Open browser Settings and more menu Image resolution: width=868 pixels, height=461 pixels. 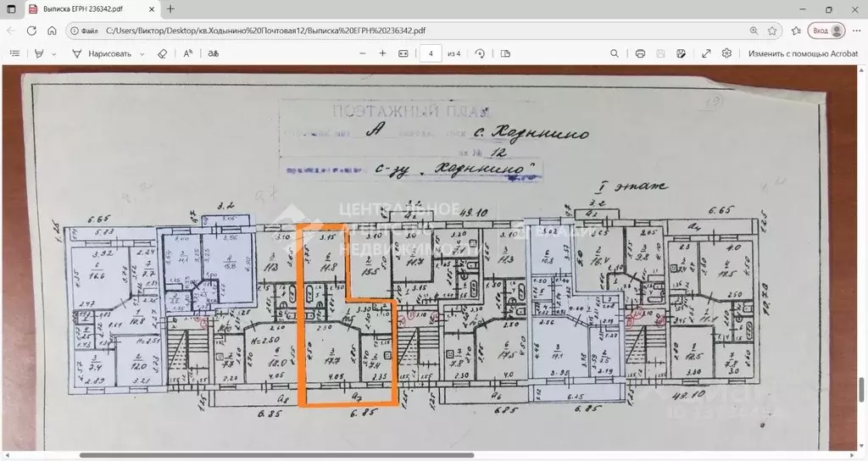click(856, 31)
